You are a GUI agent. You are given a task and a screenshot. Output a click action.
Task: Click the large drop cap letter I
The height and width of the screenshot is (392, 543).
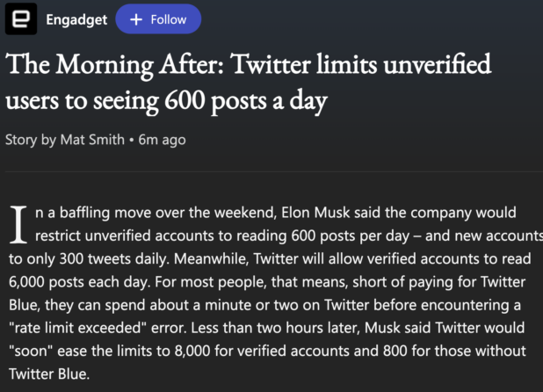click(18, 224)
